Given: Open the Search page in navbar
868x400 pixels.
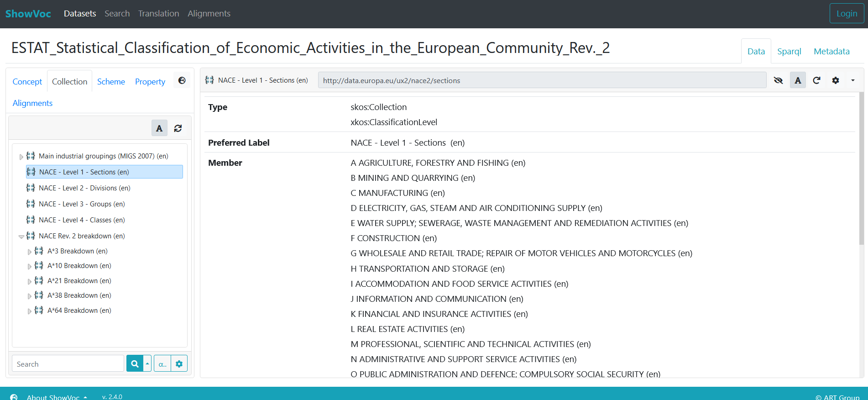Looking at the screenshot, I should [117, 14].
